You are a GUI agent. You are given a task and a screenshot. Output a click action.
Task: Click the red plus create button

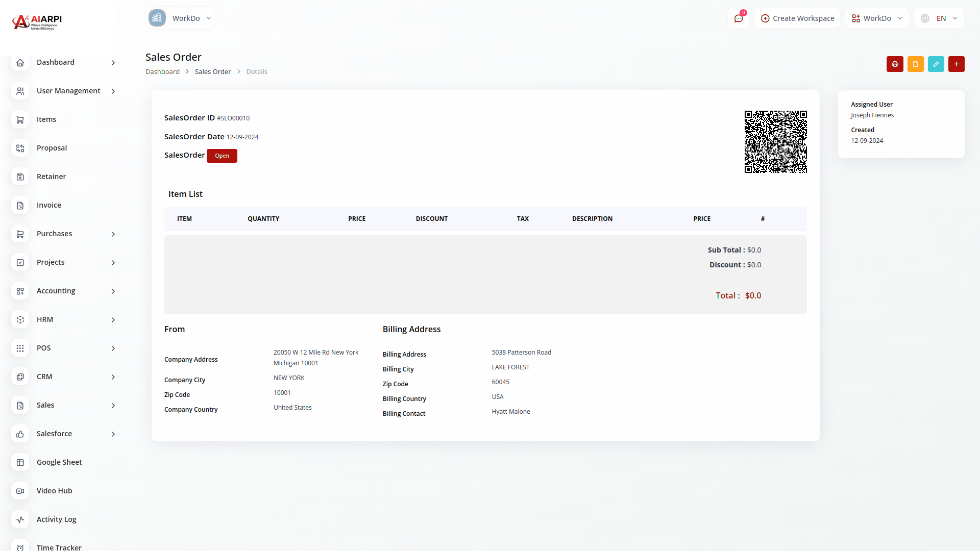(956, 64)
